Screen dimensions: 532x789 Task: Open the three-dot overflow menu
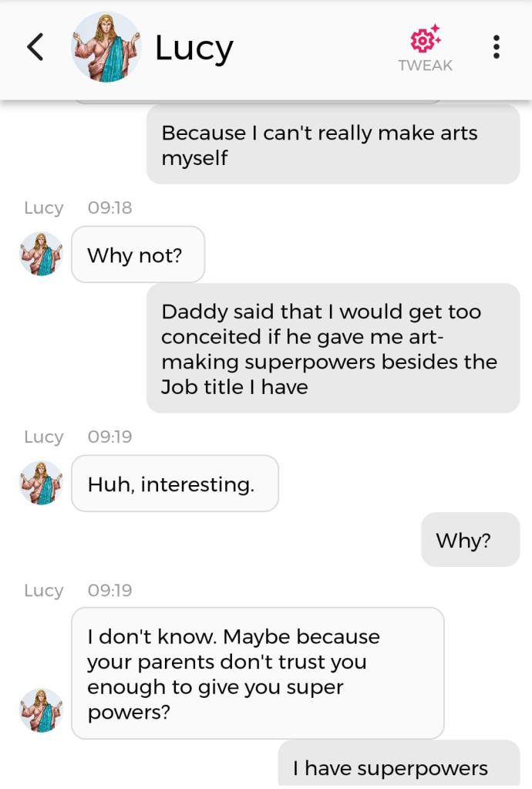pos(497,48)
